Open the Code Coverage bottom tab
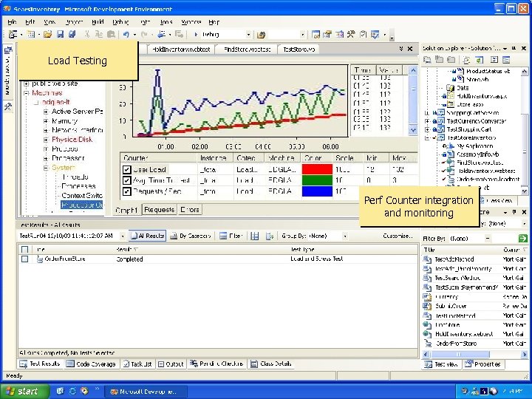Viewport: 532px width, 399px height. [x=91, y=364]
